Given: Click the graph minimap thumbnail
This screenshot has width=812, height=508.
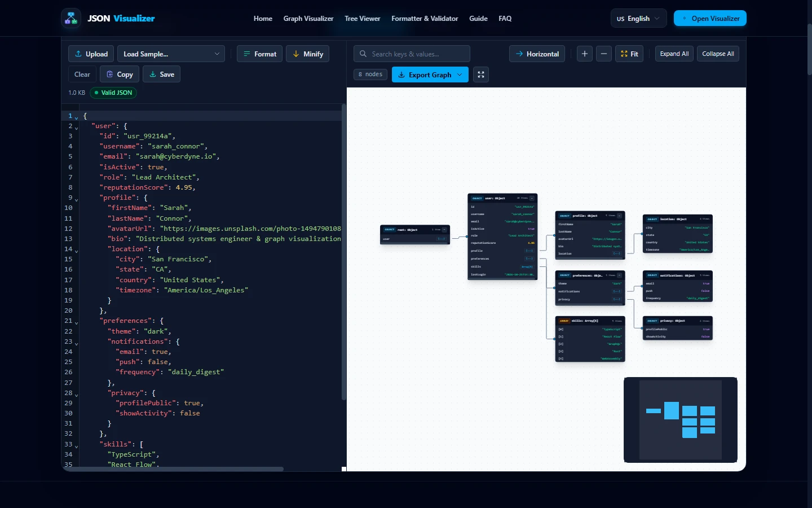Looking at the screenshot, I should click(x=681, y=420).
